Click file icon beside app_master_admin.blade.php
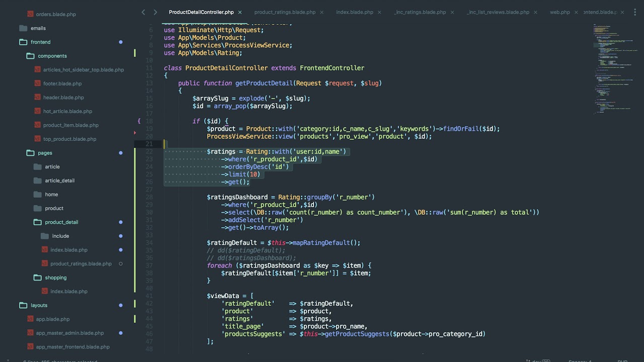The height and width of the screenshot is (362, 644). (x=31, y=333)
